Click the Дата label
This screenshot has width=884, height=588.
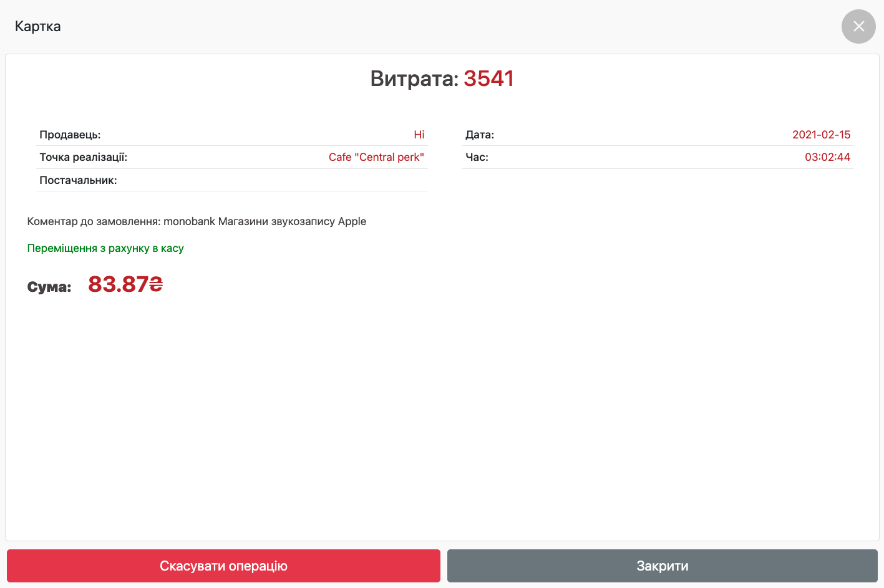pos(480,135)
